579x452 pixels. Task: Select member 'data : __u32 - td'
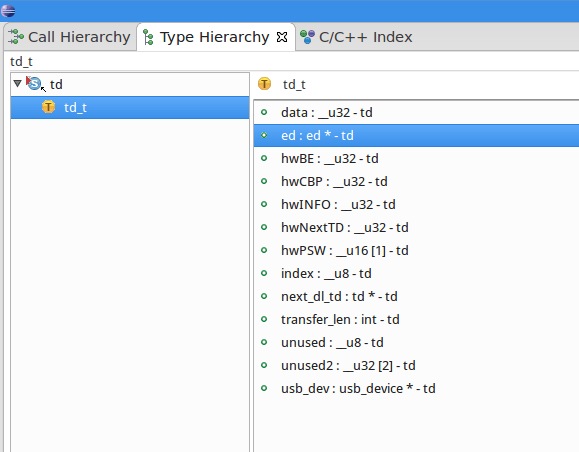click(x=416, y=112)
